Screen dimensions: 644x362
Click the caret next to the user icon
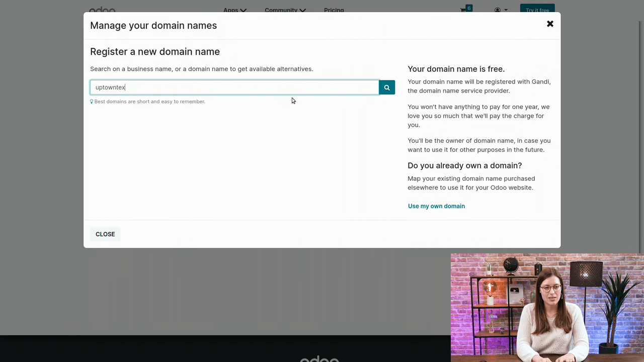coord(506,10)
